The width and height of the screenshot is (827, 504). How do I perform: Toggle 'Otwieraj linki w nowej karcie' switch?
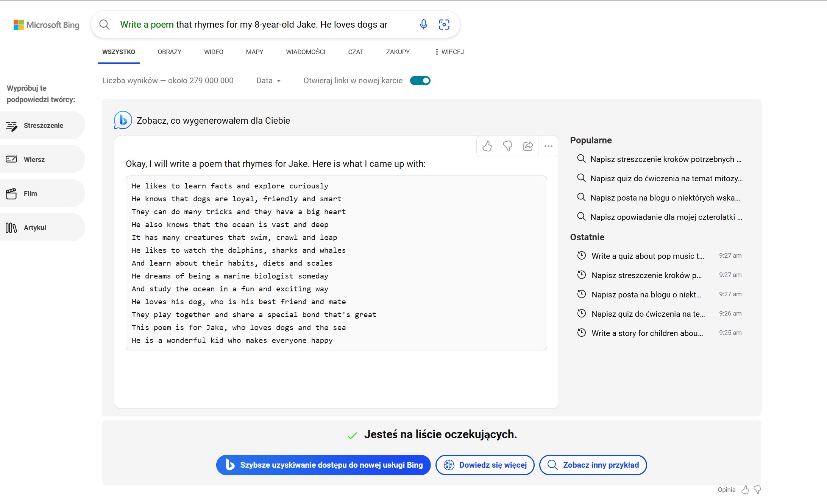point(420,81)
